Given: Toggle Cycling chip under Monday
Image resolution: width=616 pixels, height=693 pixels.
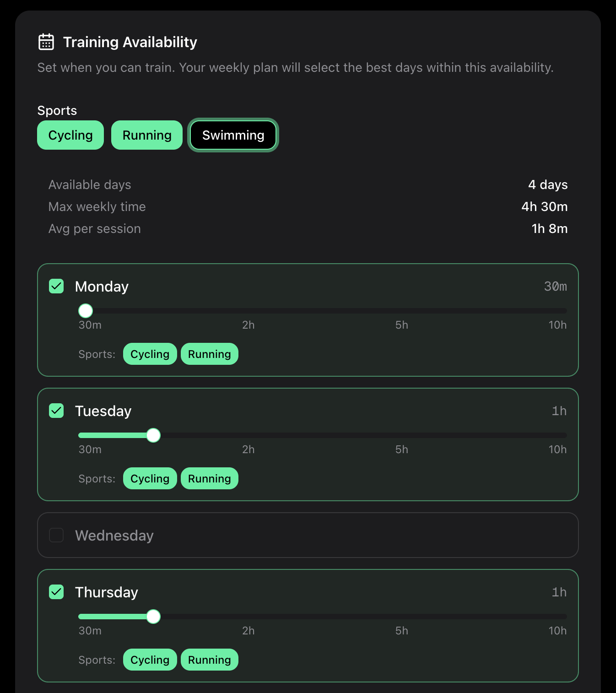Looking at the screenshot, I should click(150, 354).
